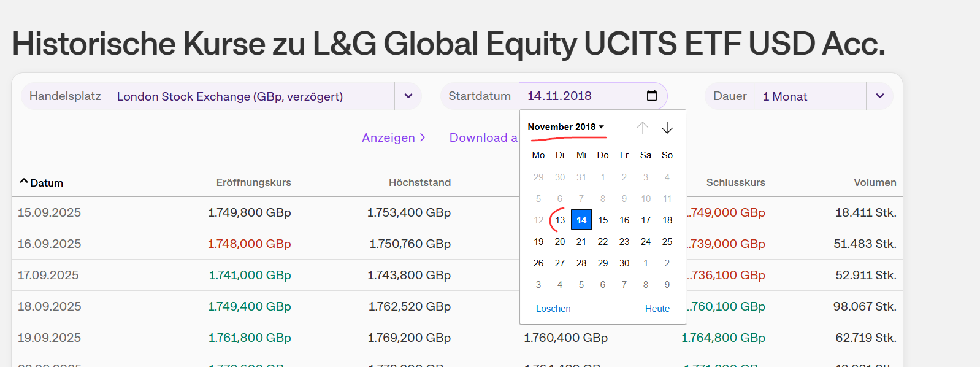
Task: Go to previous month with up arrow
Action: [642, 127]
